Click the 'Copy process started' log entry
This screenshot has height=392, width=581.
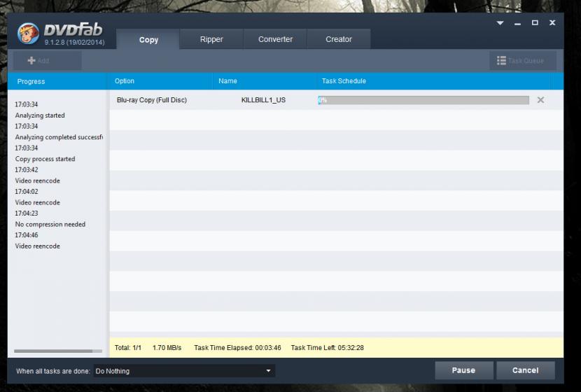(45, 159)
